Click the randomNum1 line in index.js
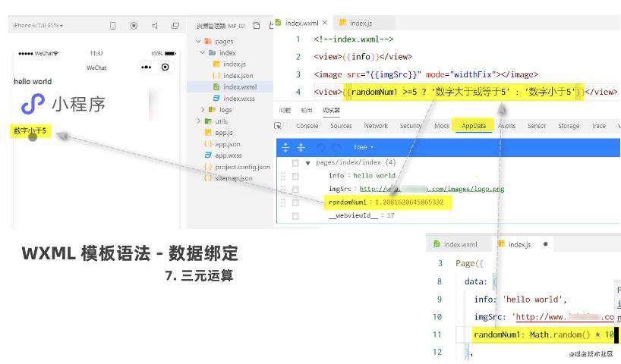 544,334
